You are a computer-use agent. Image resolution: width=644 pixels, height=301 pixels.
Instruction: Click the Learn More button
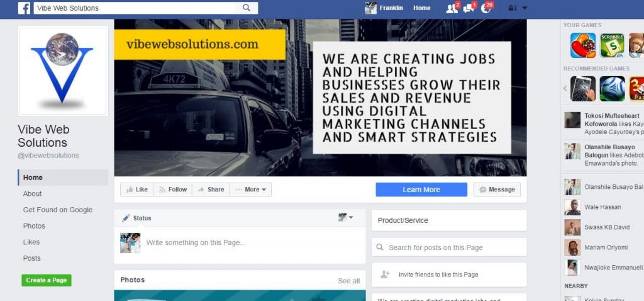point(421,190)
